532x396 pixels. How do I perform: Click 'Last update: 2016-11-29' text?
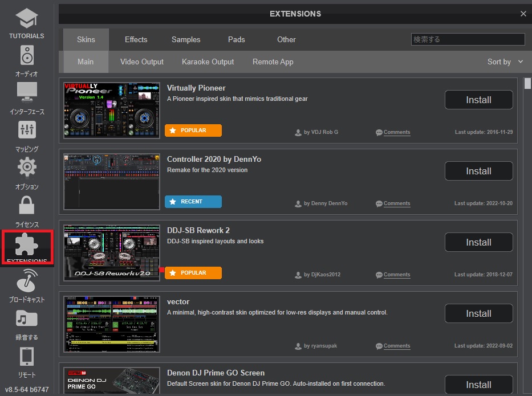(x=484, y=132)
